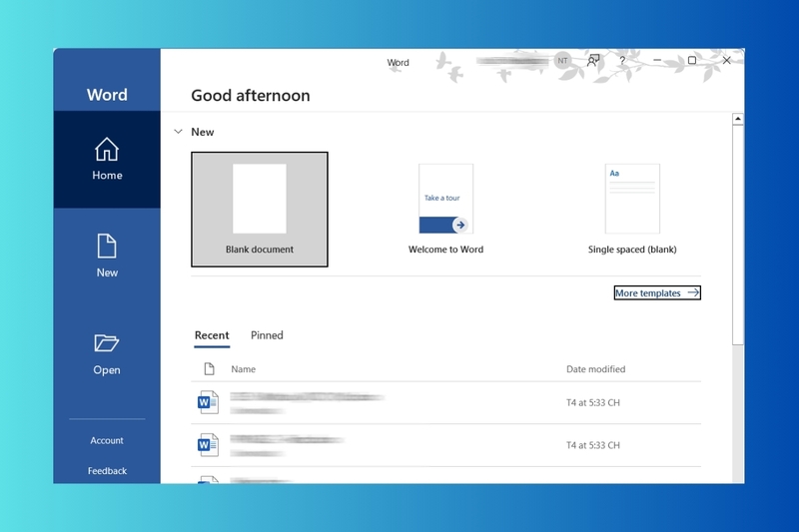
Task: Sort by the Date modified column header
Action: click(595, 369)
